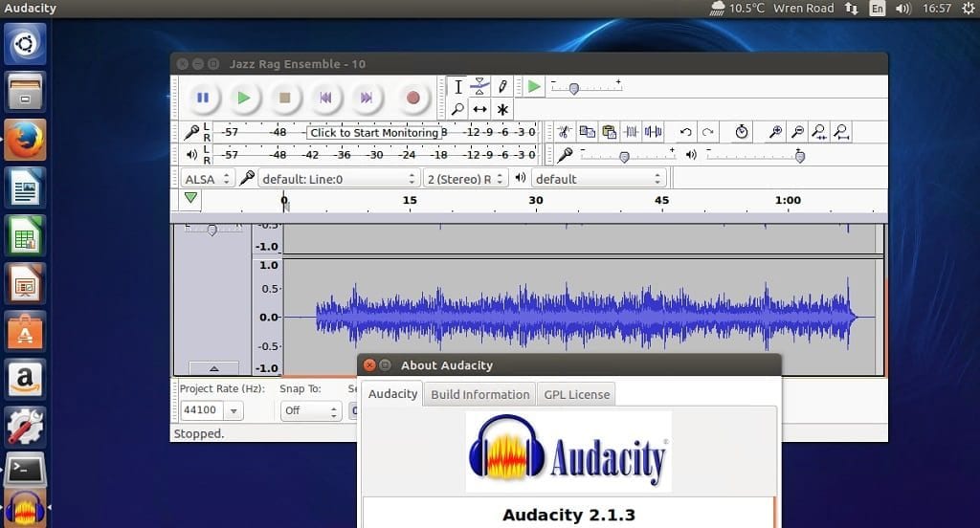This screenshot has height=528, width=980.
Task: Open the clock showing 16:57
Action: coord(937,9)
